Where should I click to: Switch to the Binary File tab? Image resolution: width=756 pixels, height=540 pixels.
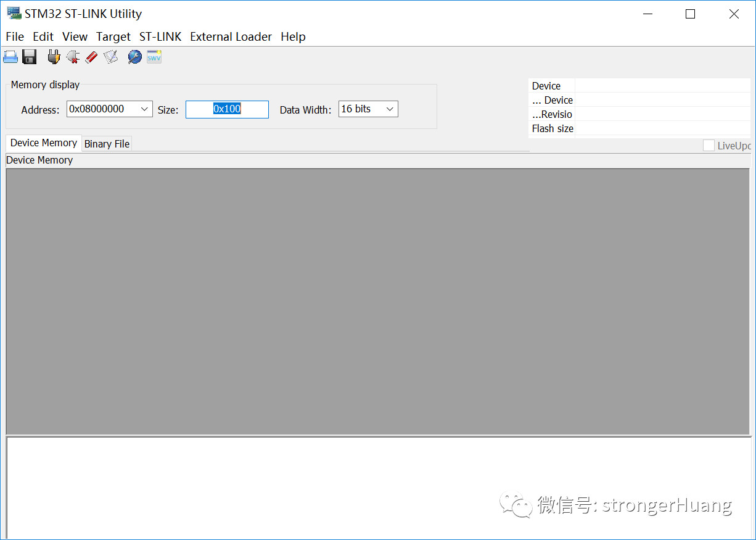coord(107,144)
